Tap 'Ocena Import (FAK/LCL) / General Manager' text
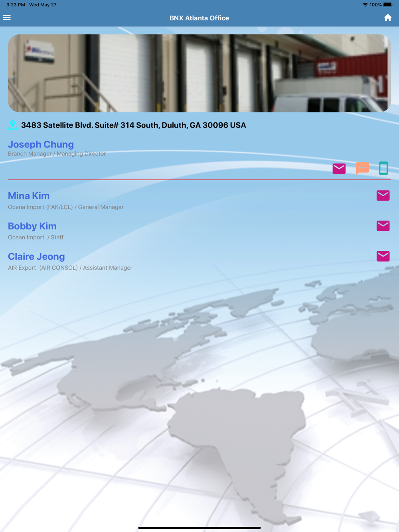This screenshot has width=399, height=532. pos(66,207)
